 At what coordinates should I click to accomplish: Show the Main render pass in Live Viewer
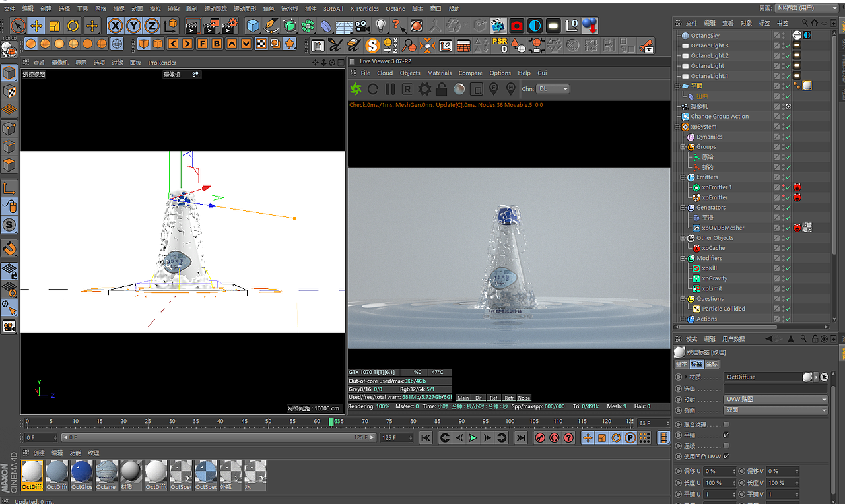[463, 398]
